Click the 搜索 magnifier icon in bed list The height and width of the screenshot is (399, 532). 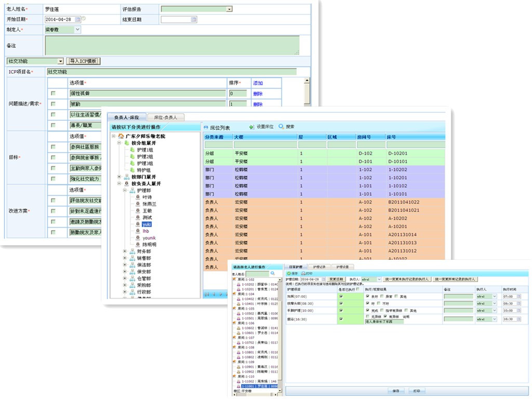[x=282, y=127]
